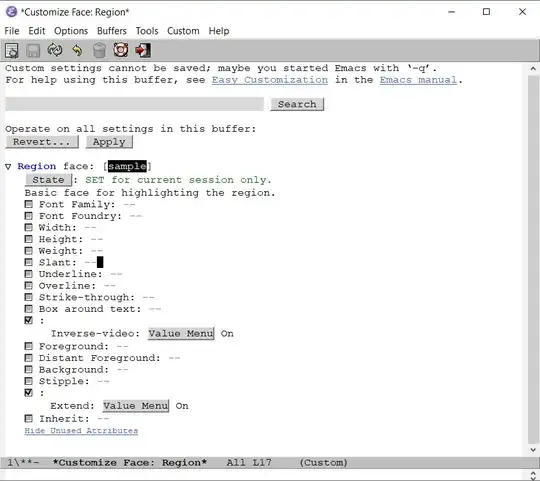Screen dimensions: 540x481
Task: Click the 'Inverse-video:' On value text
Action: [227, 333]
